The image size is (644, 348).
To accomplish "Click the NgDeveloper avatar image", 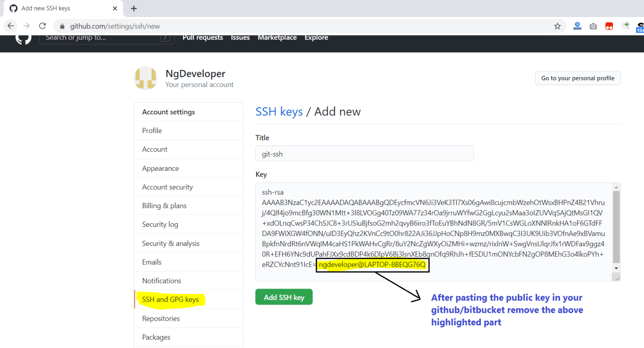I will (145, 78).
